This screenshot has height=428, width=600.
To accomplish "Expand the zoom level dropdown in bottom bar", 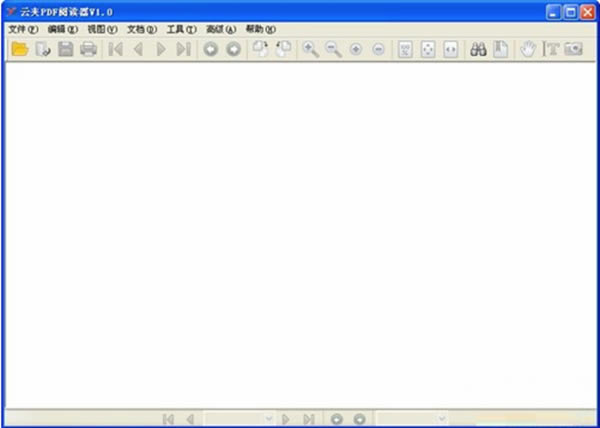I will pyautogui.click(x=442, y=419).
